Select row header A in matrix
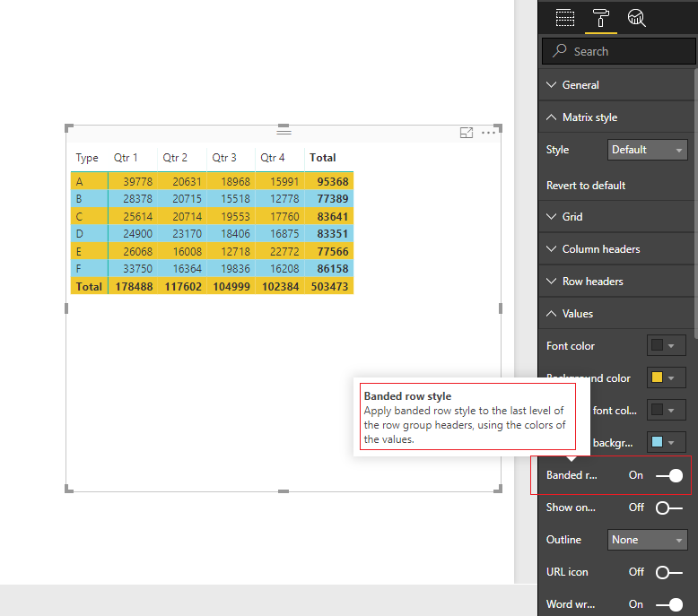Image resolution: width=698 pixels, height=616 pixels. pyautogui.click(x=89, y=181)
